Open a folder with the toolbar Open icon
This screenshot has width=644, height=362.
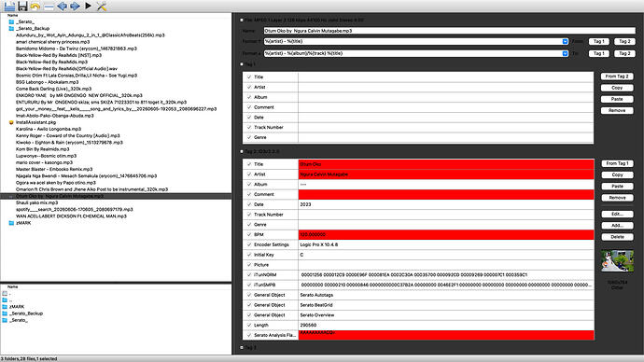(9, 7)
